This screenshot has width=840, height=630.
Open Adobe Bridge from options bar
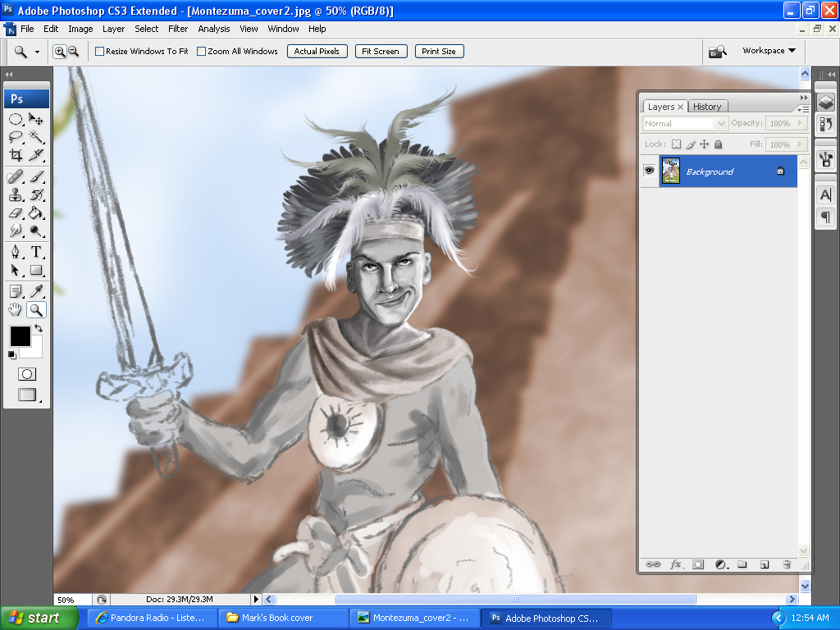pyautogui.click(x=717, y=52)
